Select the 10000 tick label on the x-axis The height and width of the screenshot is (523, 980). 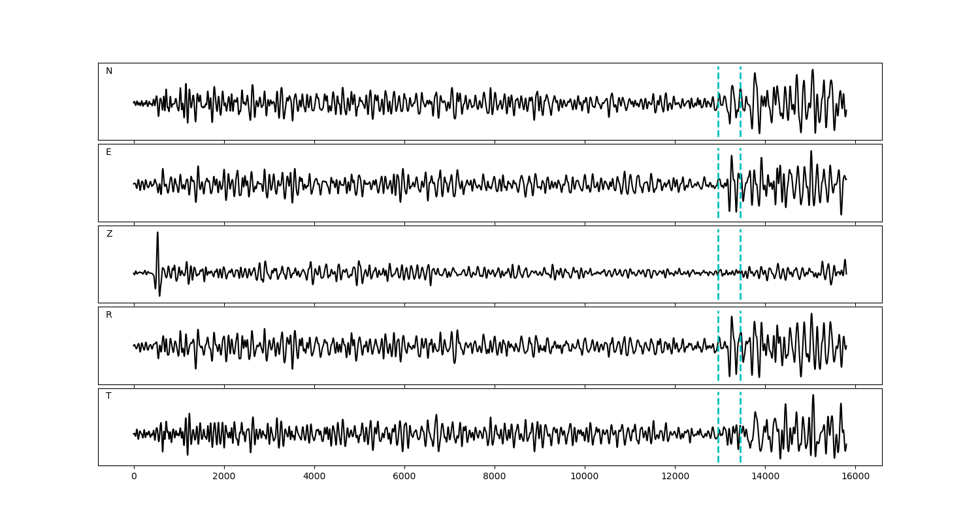pyautogui.click(x=585, y=477)
